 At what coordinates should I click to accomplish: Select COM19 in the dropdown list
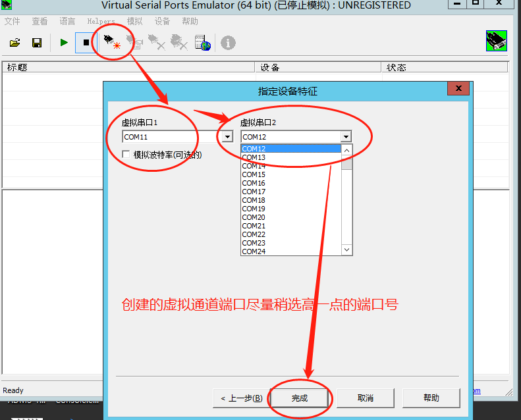tap(291, 209)
